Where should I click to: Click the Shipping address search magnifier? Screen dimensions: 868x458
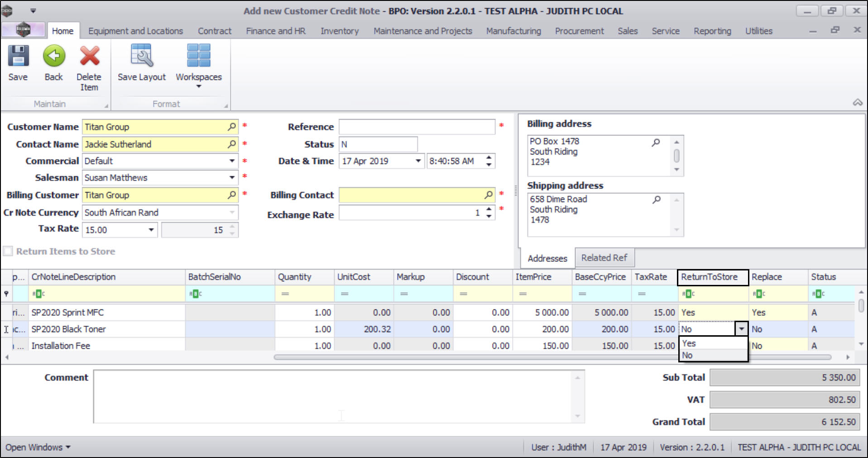(x=656, y=200)
